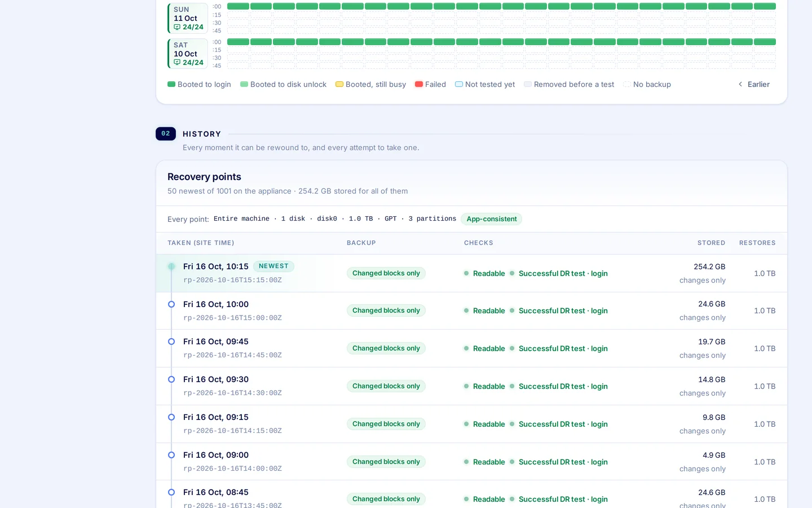The width and height of the screenshot is (812, 508).
Task: Click the Recovery points heading
Action: (204, 177)
